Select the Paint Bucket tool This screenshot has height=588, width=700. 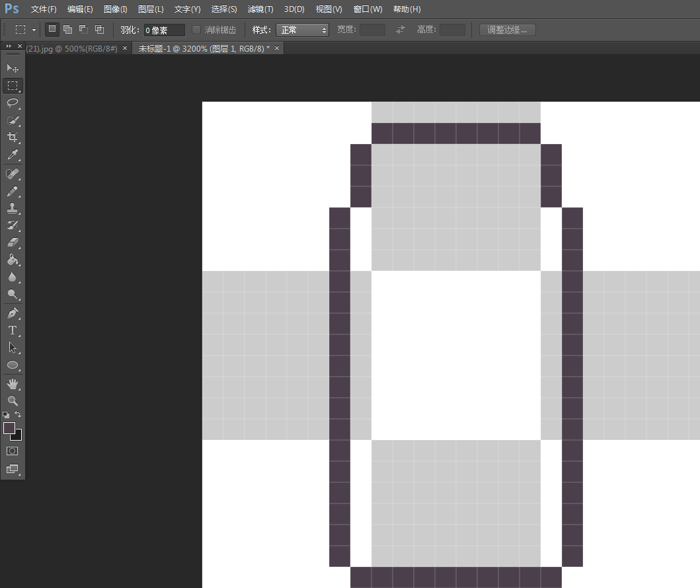[13, 260]
